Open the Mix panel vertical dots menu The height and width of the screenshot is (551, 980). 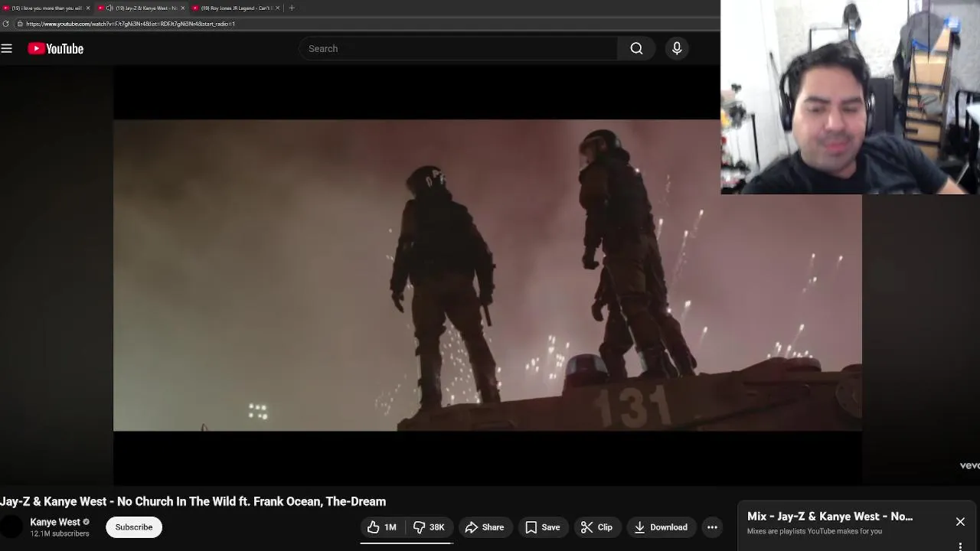[960, 546]
